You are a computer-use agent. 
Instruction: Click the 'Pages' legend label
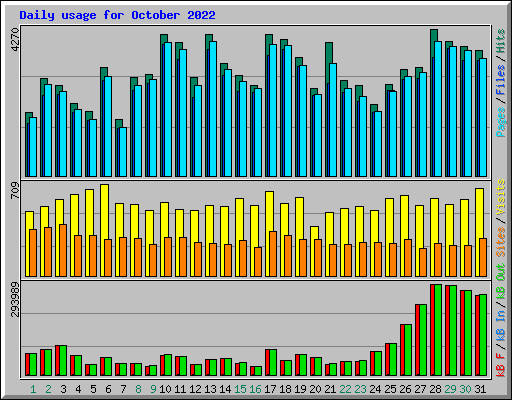point(501,122)
